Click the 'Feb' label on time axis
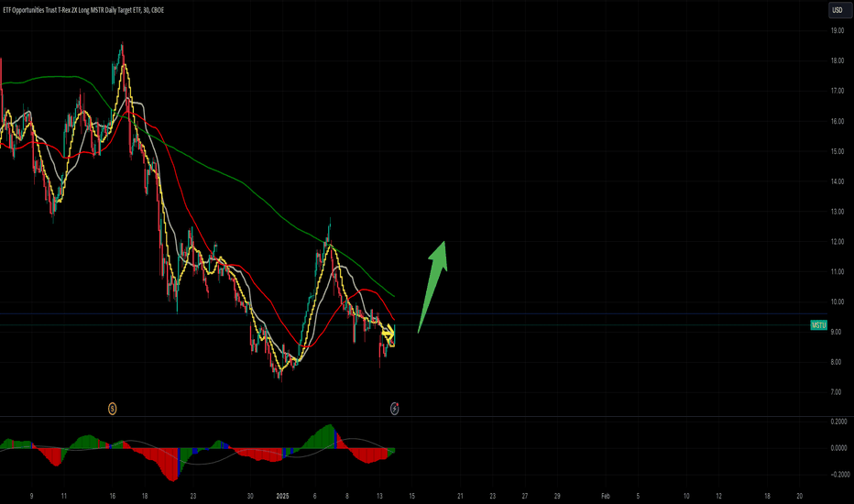 pyautogui.click(x=605, y=496)
